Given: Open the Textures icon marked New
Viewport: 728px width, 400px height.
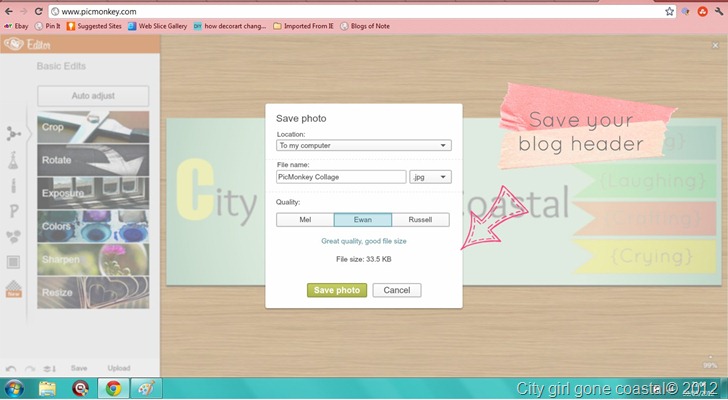Looking at the screenshot, I should tap(13, 288).
